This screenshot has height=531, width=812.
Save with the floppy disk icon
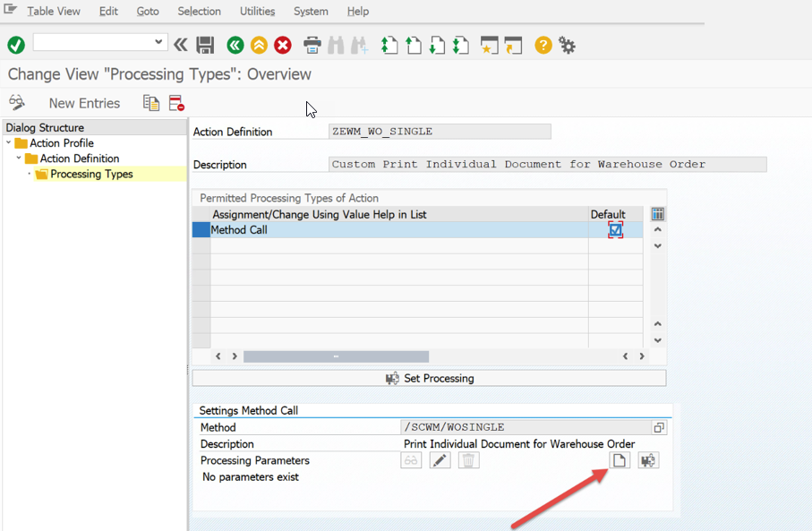pos(205,45)
